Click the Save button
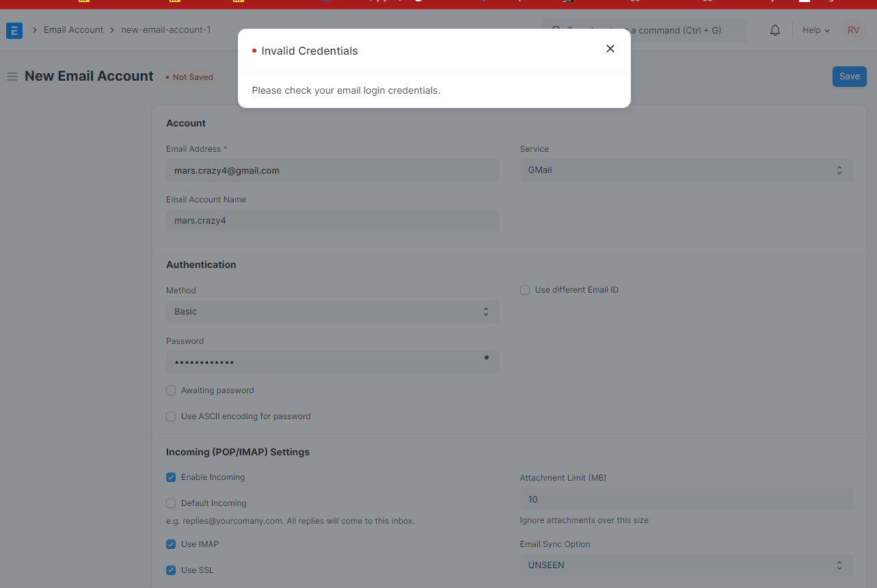This screenshot has width=877, height=588. coord(849,76)
